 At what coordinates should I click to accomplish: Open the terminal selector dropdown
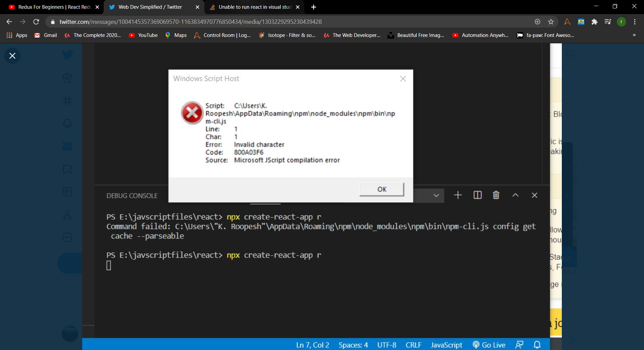click(x=436, y=195)
